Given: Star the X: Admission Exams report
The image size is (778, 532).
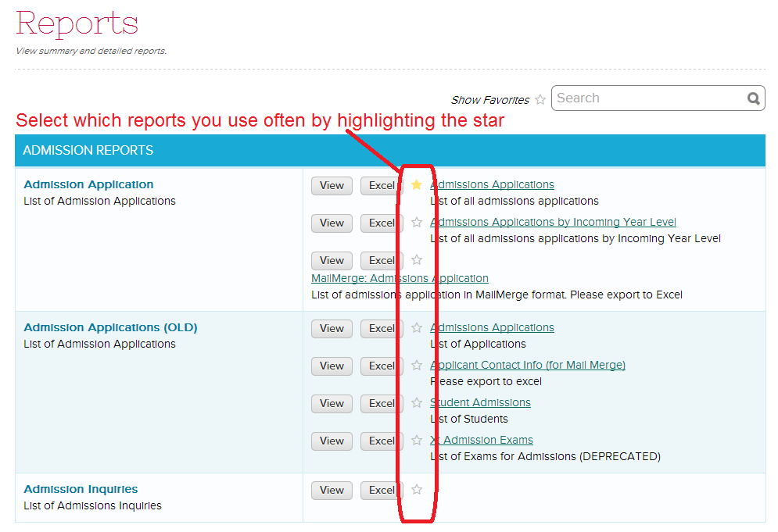Looking at the screenshot, I should (417, 441).
